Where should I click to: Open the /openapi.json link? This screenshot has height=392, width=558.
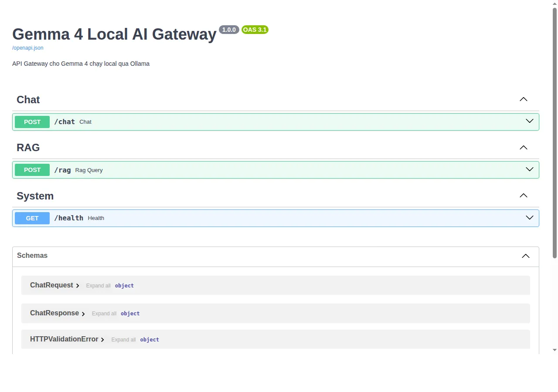point(28,48)
